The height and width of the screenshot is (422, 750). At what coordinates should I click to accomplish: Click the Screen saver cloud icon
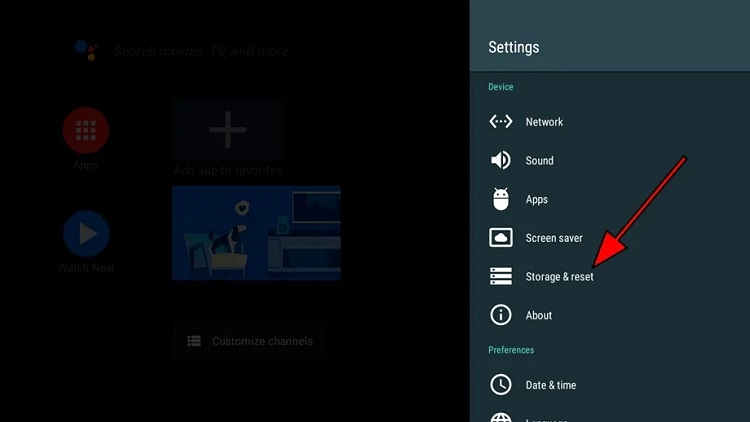point(500,238)
